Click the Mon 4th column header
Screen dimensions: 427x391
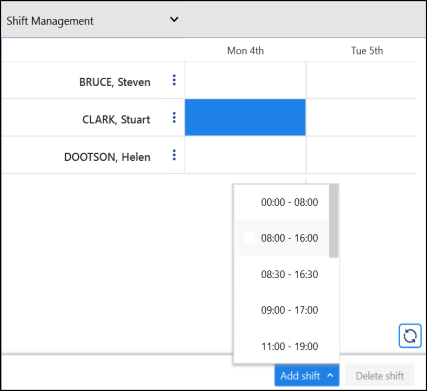coord(245,51)
